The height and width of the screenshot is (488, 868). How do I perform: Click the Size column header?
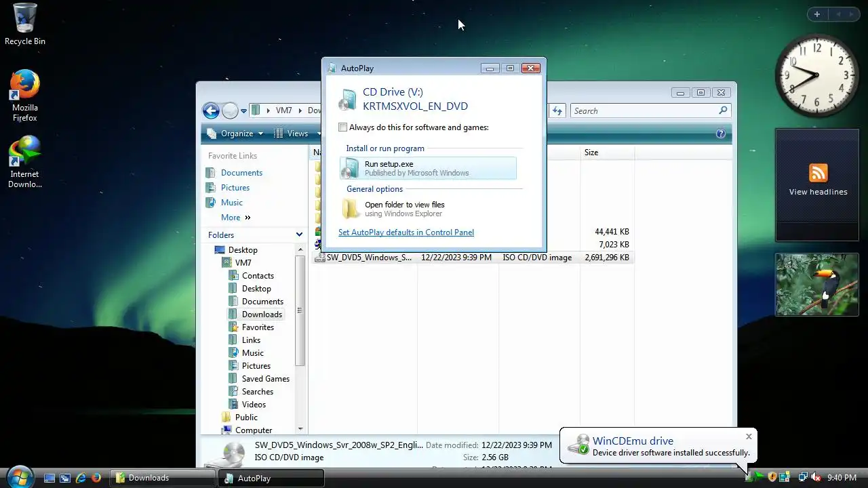pos(607,152)
